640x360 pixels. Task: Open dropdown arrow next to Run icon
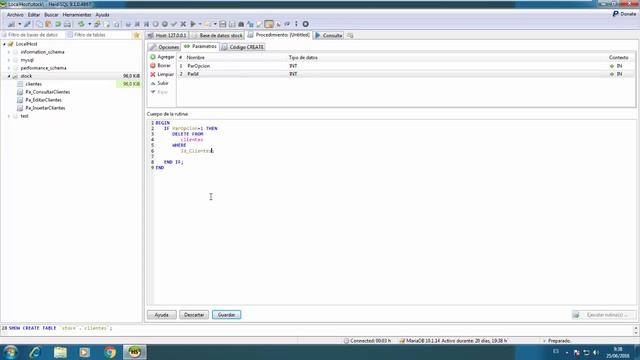click(200, 24)
